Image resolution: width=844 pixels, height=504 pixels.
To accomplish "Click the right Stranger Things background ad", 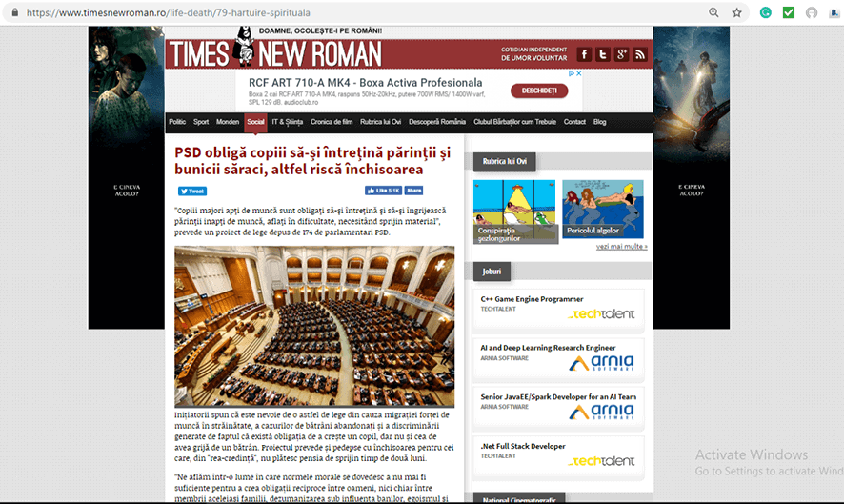I will coord(692,178).
